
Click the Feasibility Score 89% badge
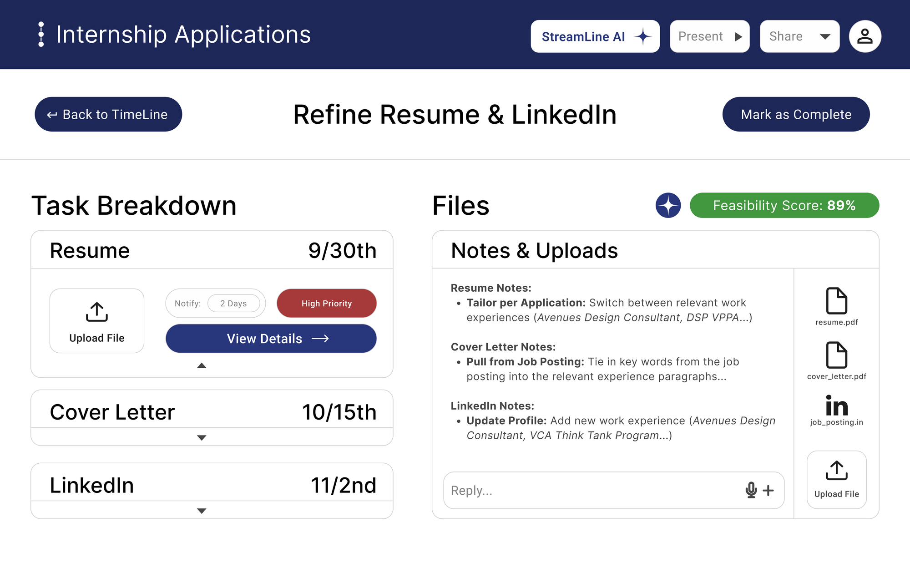pos(784,205)
